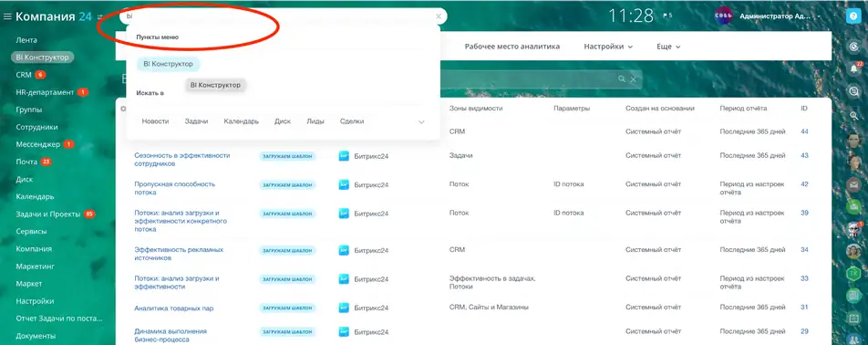The height and width of the screenshot is (345, 868).
Task: Open Сервисы in left menu
Action: point(32,232)
